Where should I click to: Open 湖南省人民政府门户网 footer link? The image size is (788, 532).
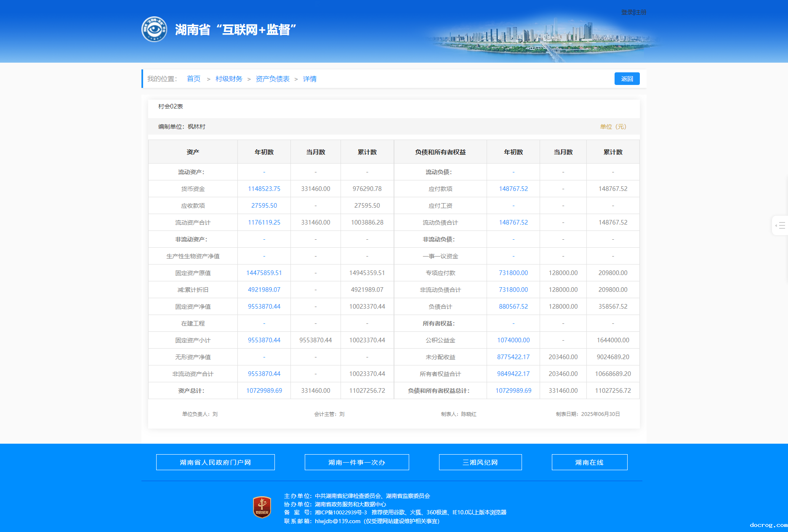[215, 462]
